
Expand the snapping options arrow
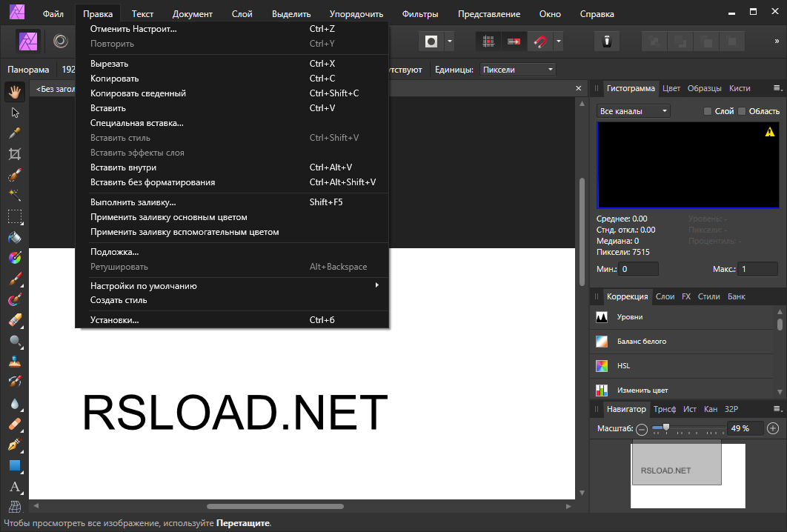(558, 41)
